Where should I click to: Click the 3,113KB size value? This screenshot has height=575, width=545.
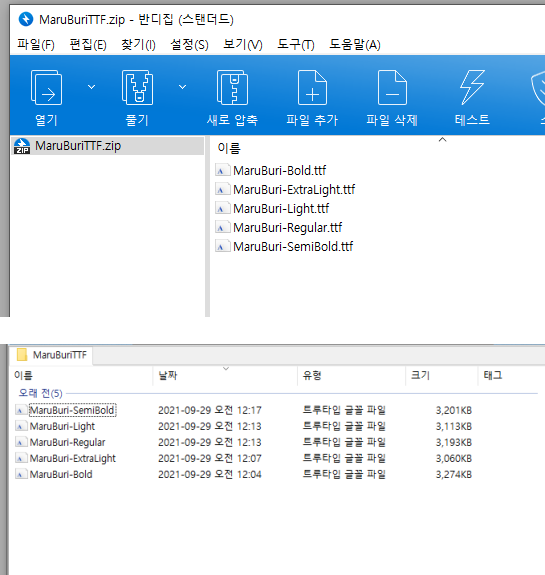click(x=454, y=426)
